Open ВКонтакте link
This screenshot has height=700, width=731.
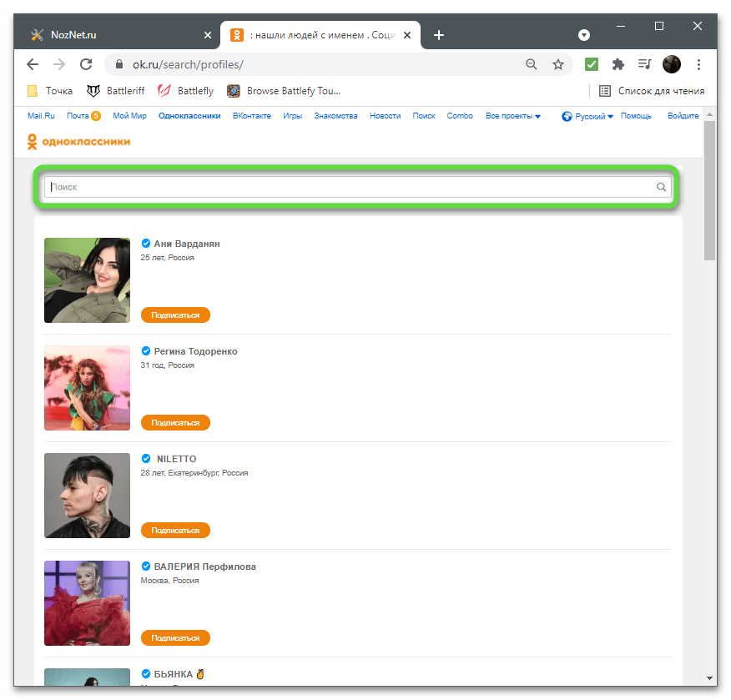pyautogui.click(x=252, y=116)
